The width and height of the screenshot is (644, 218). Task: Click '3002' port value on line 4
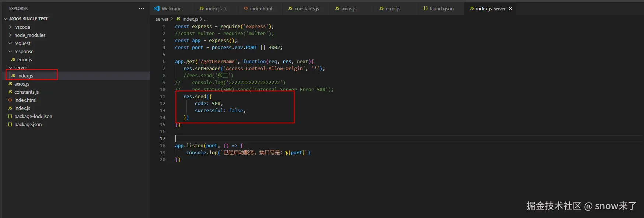coord(274,48)
